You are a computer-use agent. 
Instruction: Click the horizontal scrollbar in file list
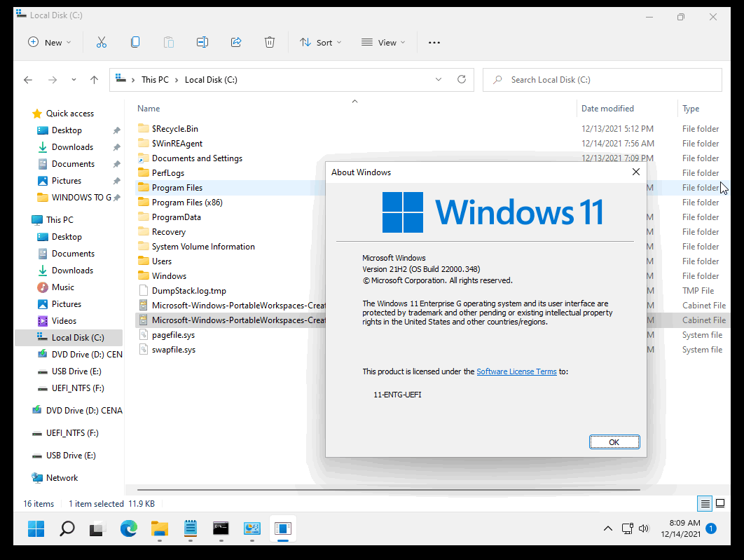click(x=388, y=489)
